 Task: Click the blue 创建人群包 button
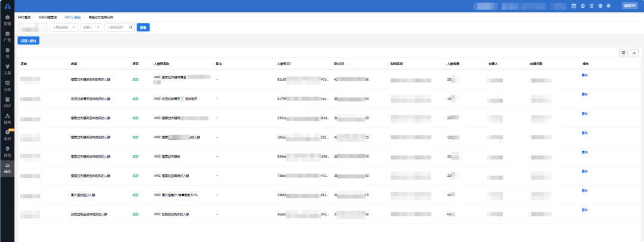[29, 41]
